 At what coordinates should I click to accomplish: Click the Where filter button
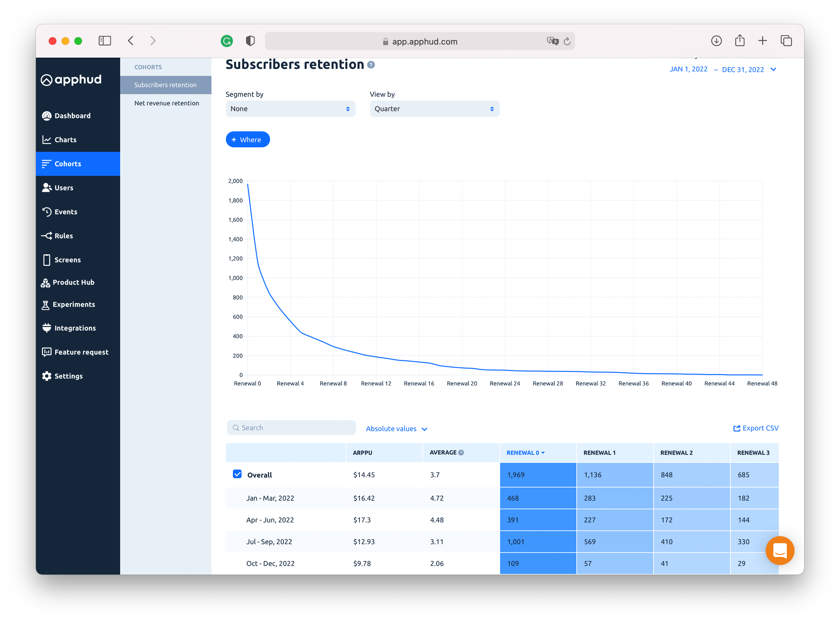coord(247,140)
